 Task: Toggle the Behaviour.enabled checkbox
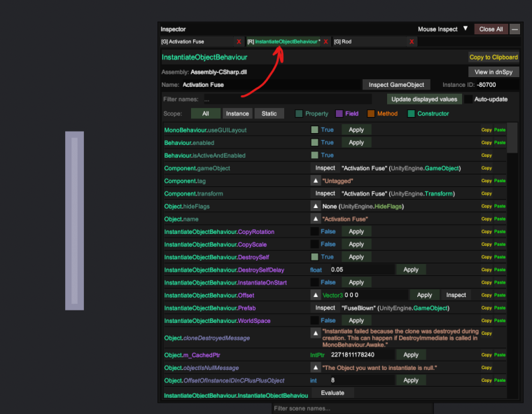click(314, 143)
